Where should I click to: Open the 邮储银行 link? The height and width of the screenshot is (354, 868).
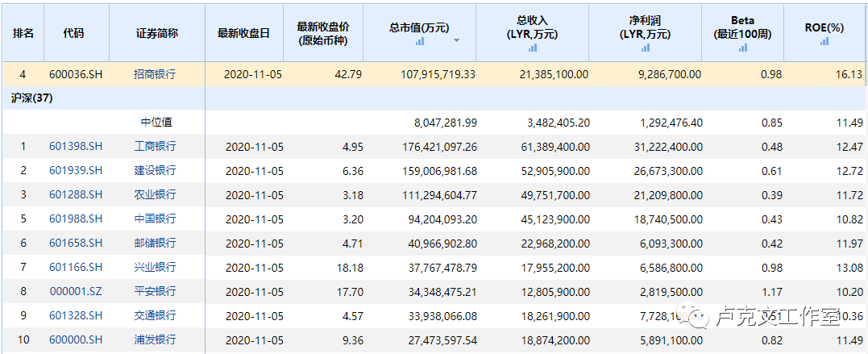point(155,243)
